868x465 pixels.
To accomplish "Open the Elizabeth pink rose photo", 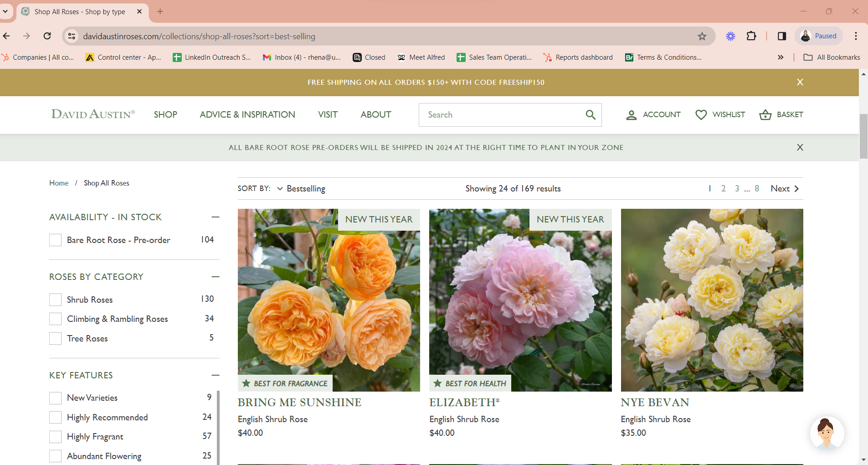I will tap(520, 300).
